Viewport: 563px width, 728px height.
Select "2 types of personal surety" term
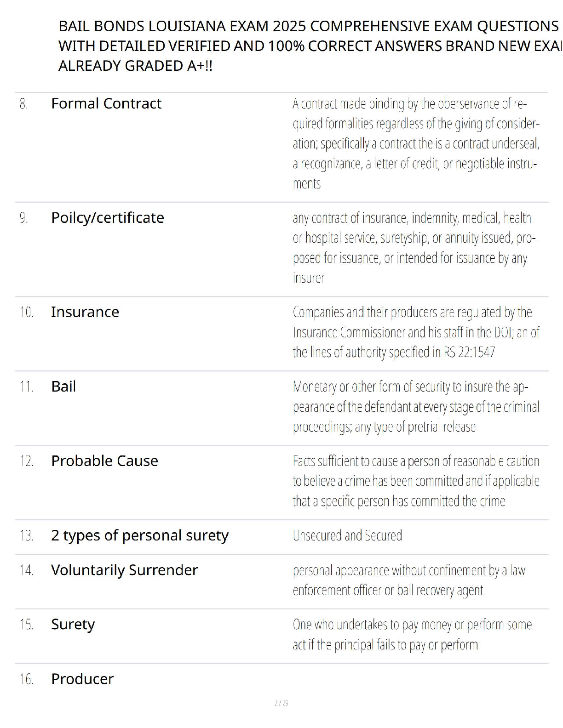click(x=140, y=535)
